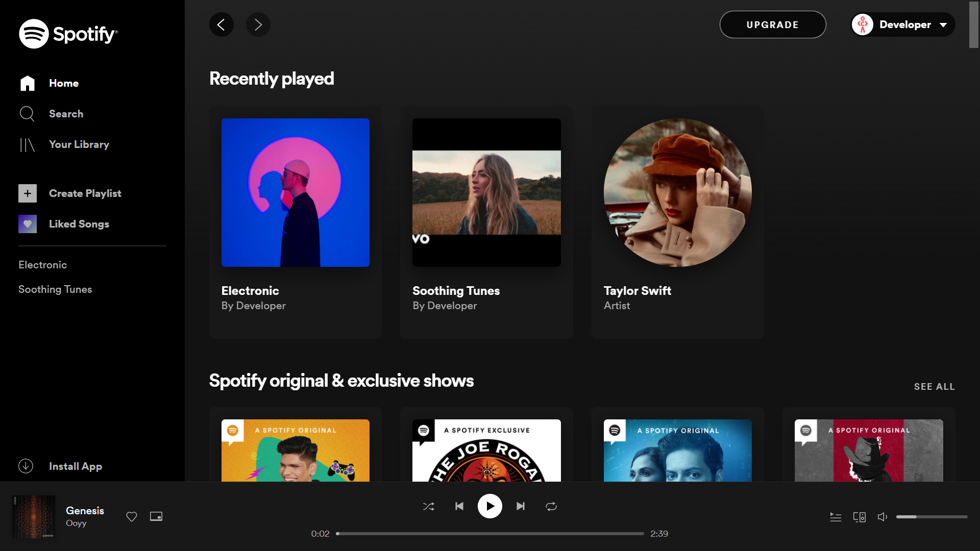Viewport: 980px width, 551px height.
Task: Go to the previous track
Action: click(x=459, y=507)
